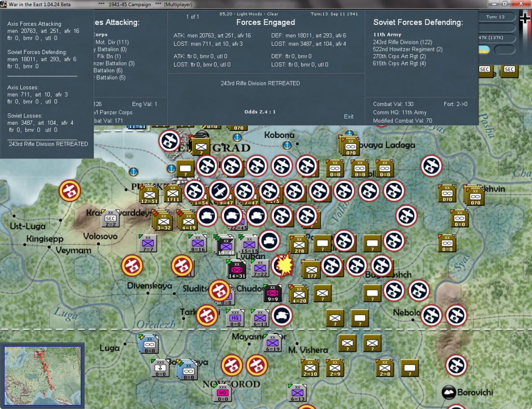Viewport: 532px width, 409px height.
Task: Click the Turn: 13 indicator at top right
Action: [495, 17]
